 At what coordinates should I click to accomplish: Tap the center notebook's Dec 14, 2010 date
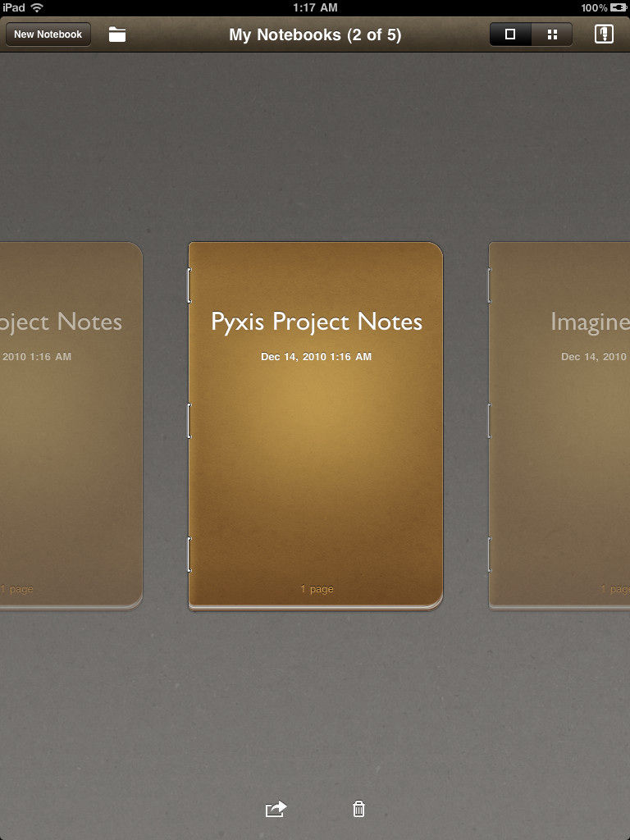click(x=316, y=356)
